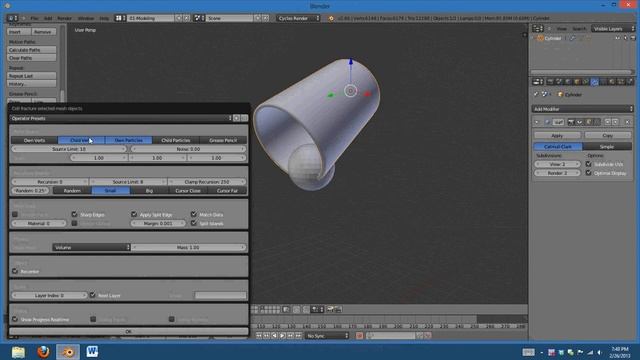Screen dimensions: 640x360
Task: Toggle the Subdivide UVs checkbox
Action: coord(589,164)
